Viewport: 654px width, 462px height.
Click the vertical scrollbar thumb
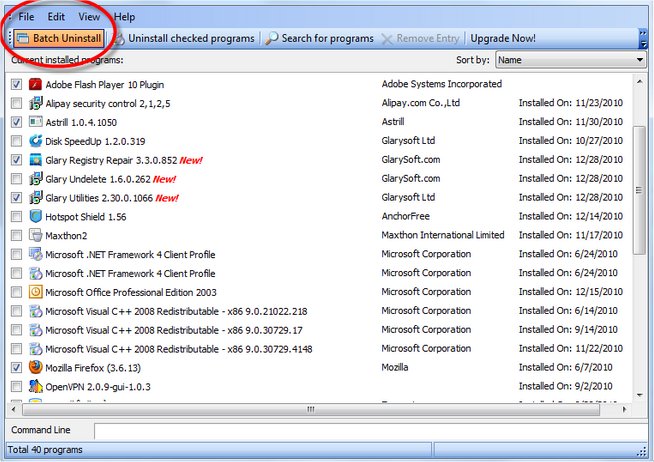click(x=639, y=190)
